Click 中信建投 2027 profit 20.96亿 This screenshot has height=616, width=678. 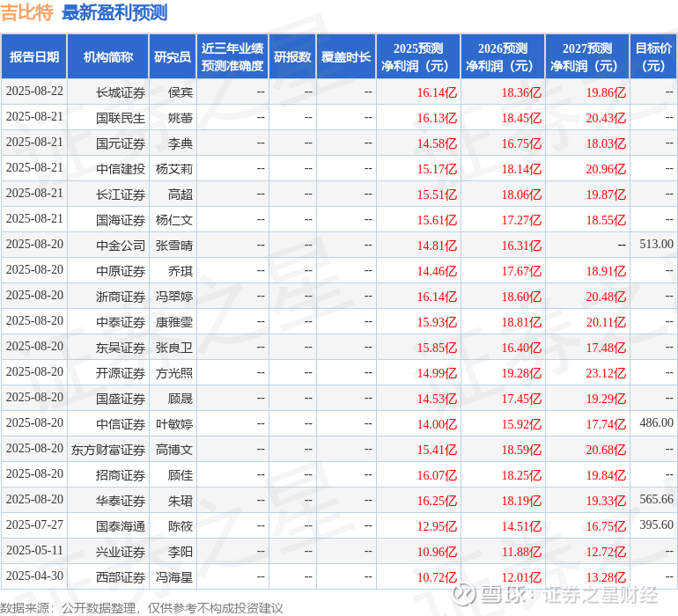(x=606, y=169)
